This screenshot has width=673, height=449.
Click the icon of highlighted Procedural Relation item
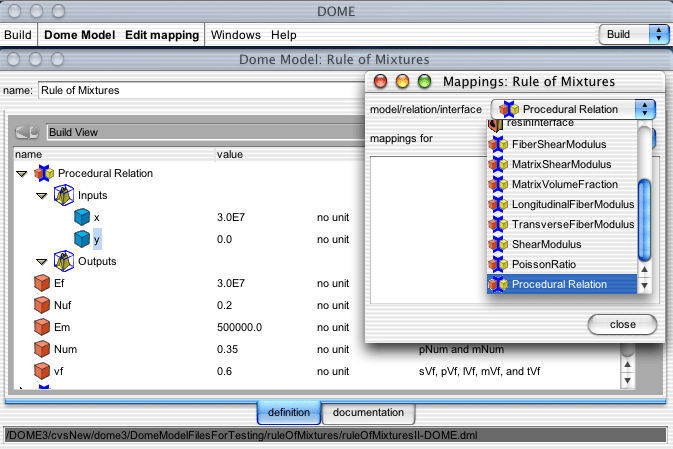pyautogui.click(x=498, y=284)
